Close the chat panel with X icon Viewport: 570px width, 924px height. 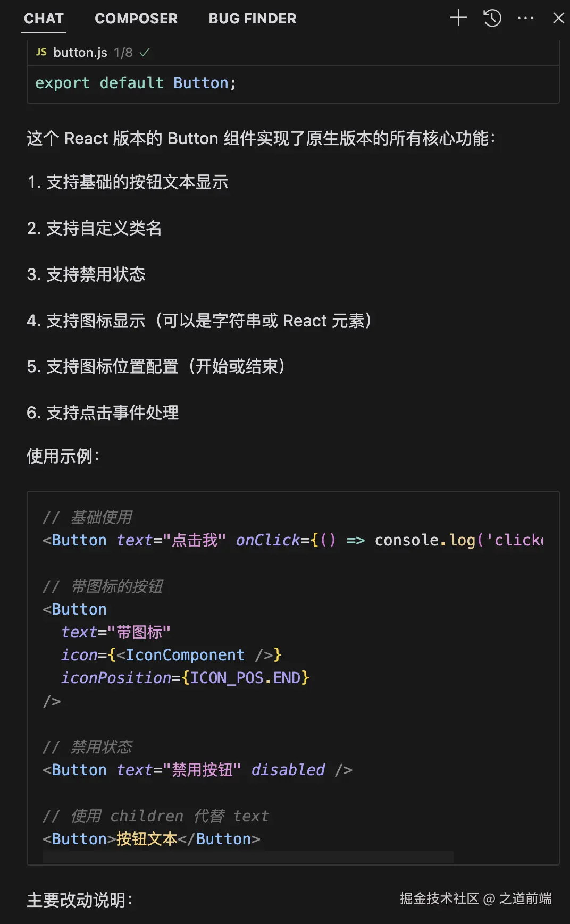[x=558, y=18]
